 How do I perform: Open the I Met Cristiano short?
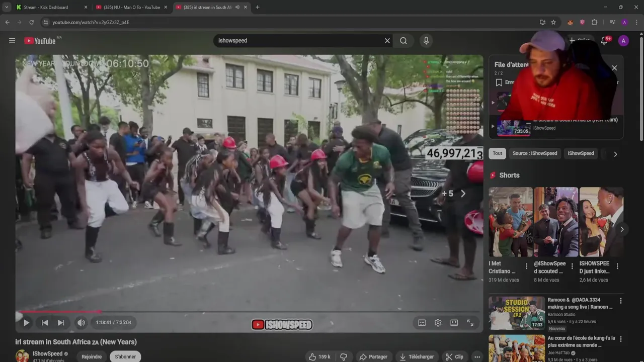click(x=511, y=222)
